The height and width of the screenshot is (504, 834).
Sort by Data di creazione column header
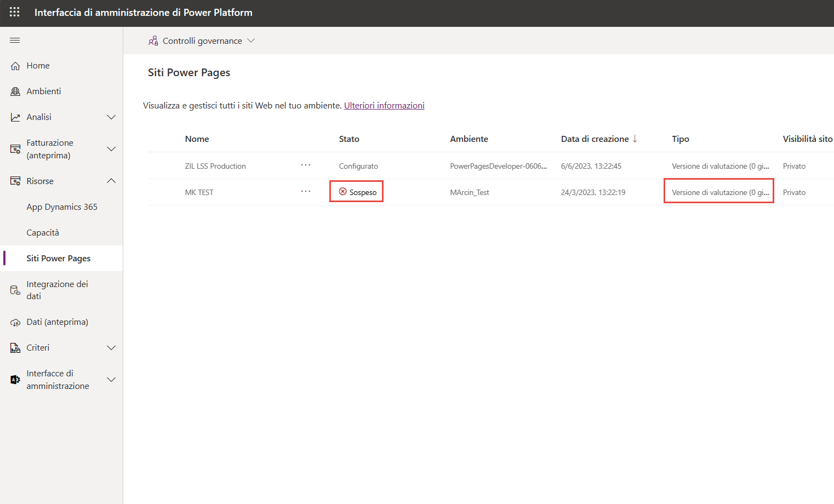pyautogui.click(x=595, y=139)
